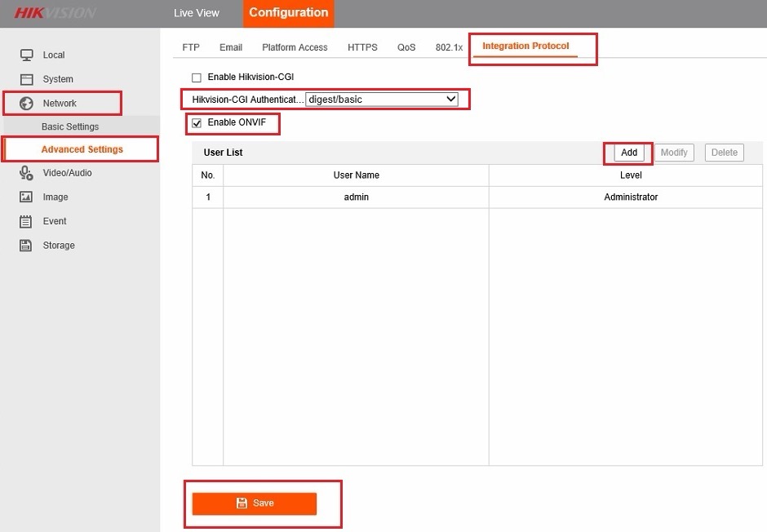Select Advanced Settings under Network

click(82, 149)
